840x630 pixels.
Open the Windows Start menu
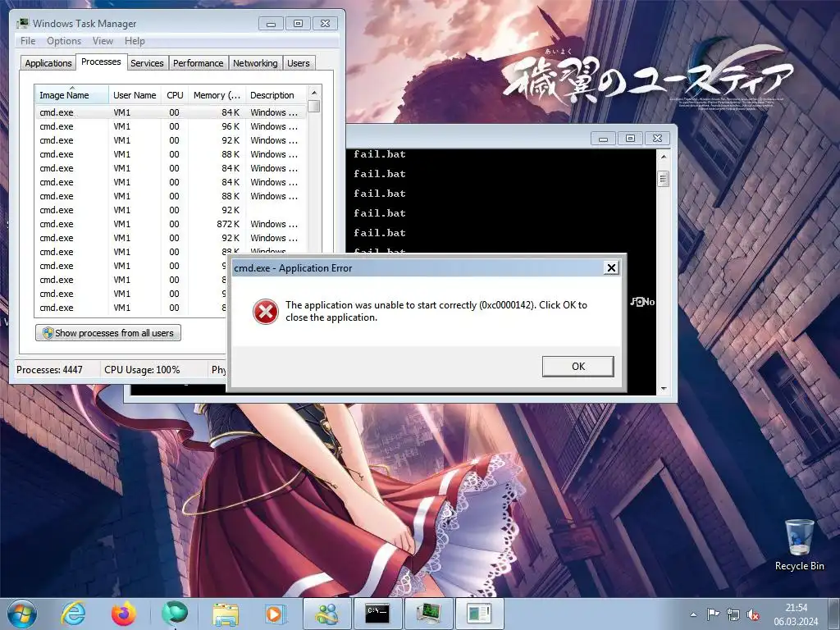[22, 614]
